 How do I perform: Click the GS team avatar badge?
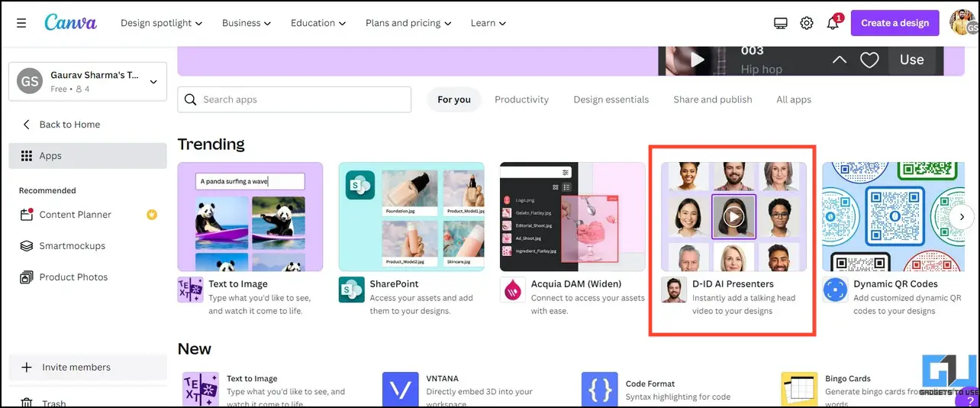tap(30, 81)
